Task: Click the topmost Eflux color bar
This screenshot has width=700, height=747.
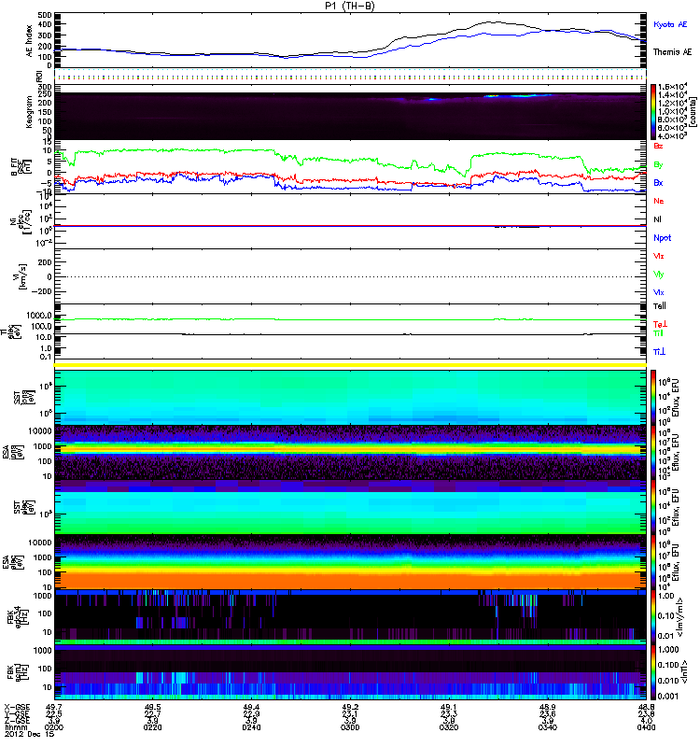Action: (x=655, y=395)
